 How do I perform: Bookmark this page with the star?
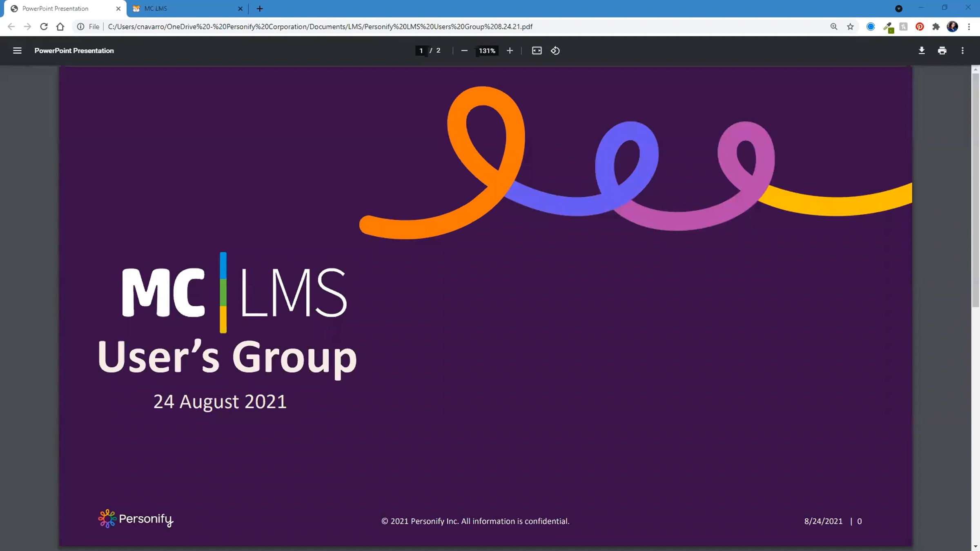pyautogui.click(x=850, y=27)
